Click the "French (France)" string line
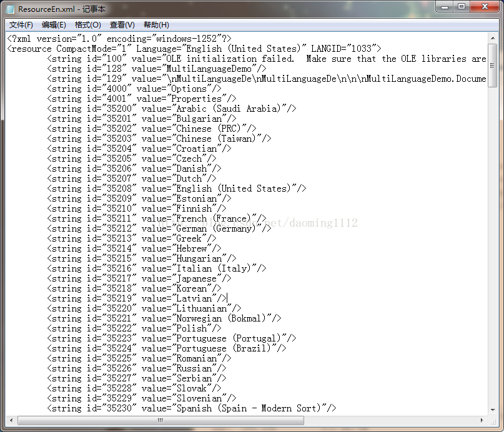Viewport: 504px width, 432px height. pos(157,218)
